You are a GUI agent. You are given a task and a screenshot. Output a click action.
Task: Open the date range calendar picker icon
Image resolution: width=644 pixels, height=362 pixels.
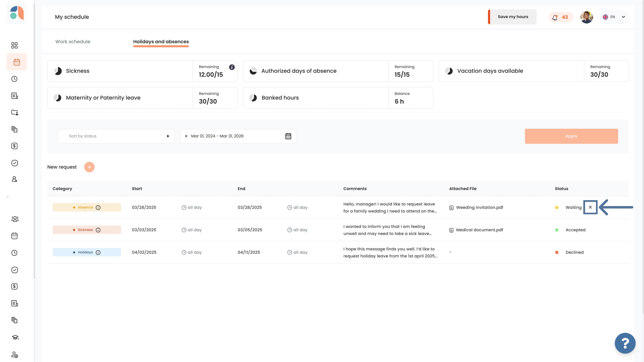pyautogui.click(x=288, y=136)
